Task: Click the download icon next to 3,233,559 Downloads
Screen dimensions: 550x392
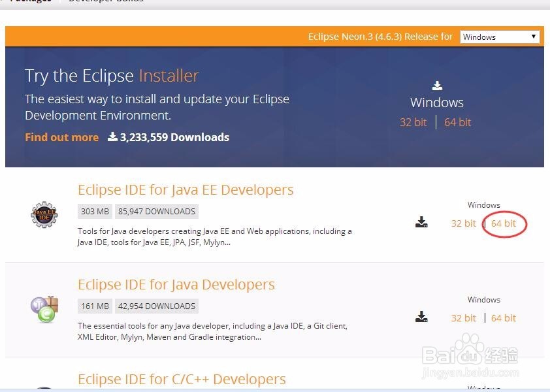Action: pos(112,137)
